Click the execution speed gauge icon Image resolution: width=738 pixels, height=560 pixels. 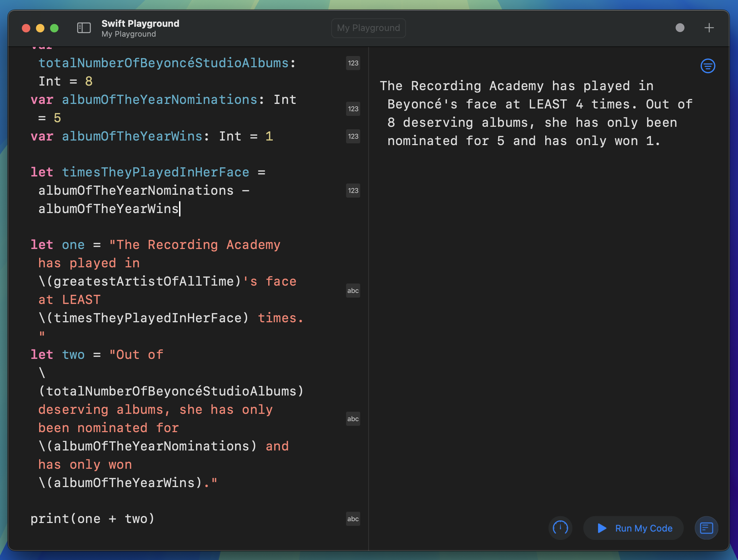pos(560,528)
